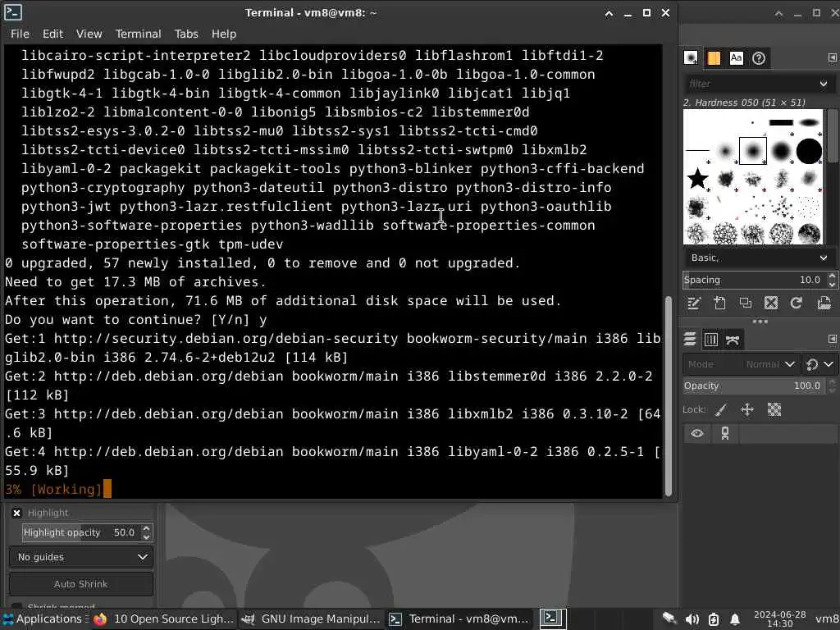Image resolution: width=840 pixels, height=630 pixels.
Task: Create a new brush in GIMP
Action: click(x=719, y=304)
